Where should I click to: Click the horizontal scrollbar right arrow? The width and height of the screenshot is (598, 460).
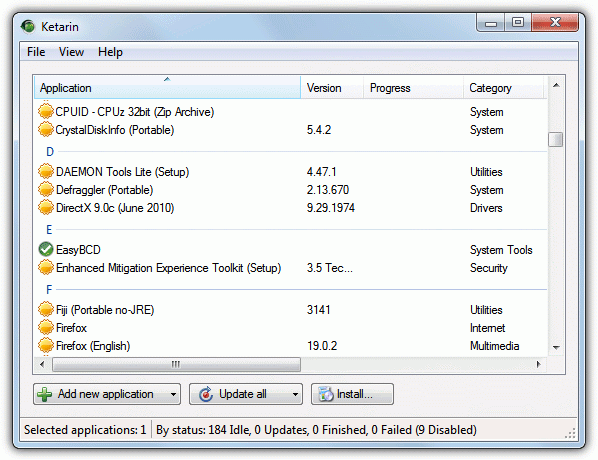tap(539, 364)
